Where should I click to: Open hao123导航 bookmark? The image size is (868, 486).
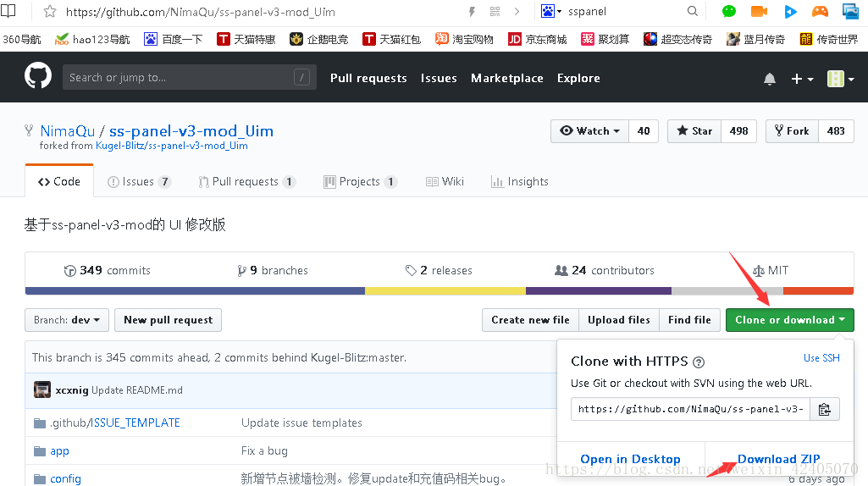point(92,39)
